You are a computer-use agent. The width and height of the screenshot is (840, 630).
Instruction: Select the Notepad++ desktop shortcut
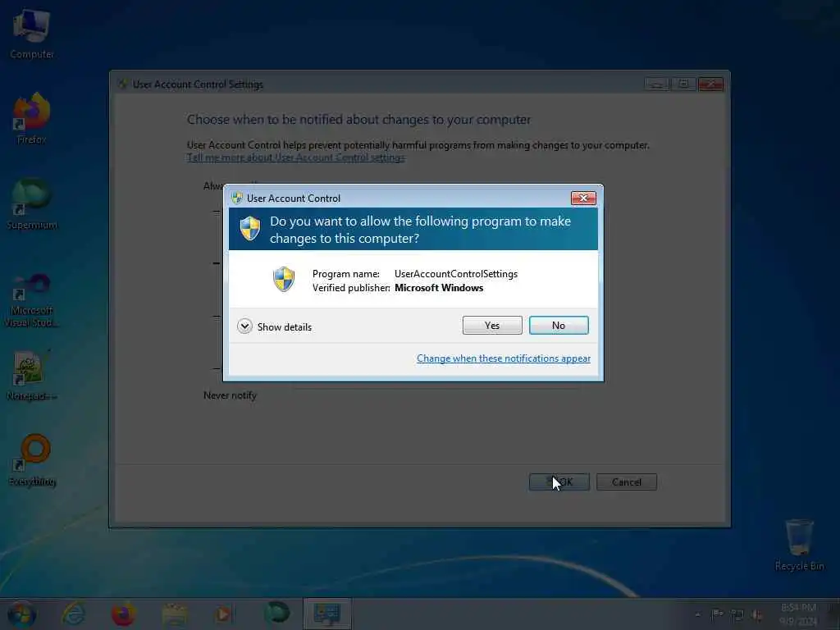pos(32,375)
